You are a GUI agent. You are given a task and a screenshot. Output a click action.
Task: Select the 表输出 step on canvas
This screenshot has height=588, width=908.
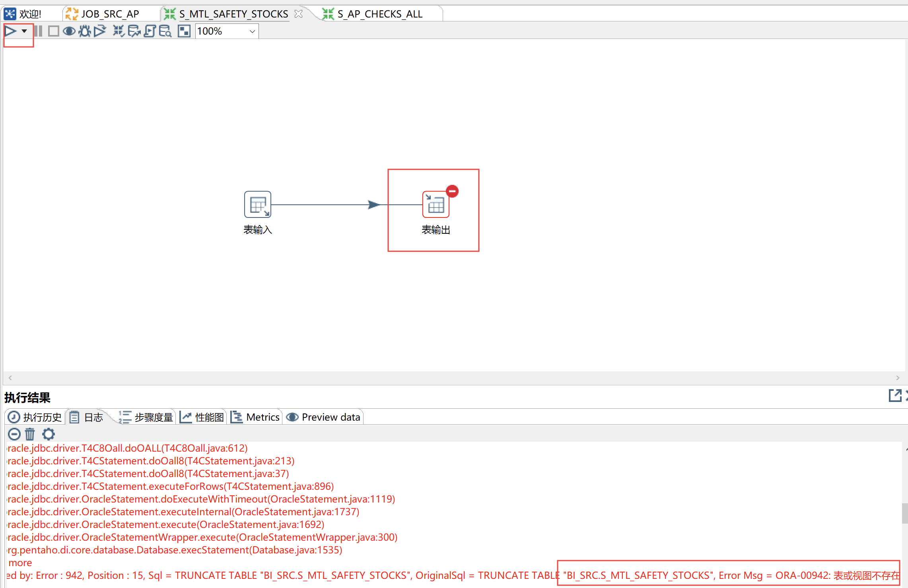[x=436, y=205]
